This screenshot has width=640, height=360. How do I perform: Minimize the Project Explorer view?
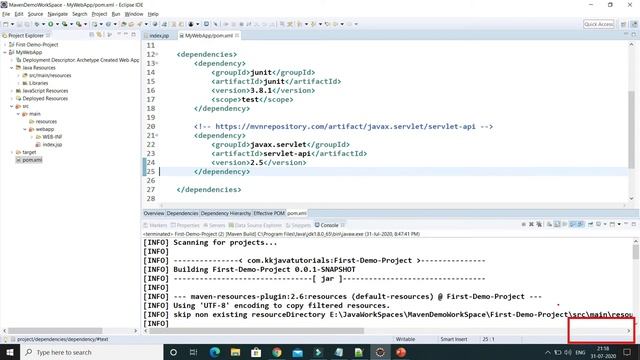(126, 35)
